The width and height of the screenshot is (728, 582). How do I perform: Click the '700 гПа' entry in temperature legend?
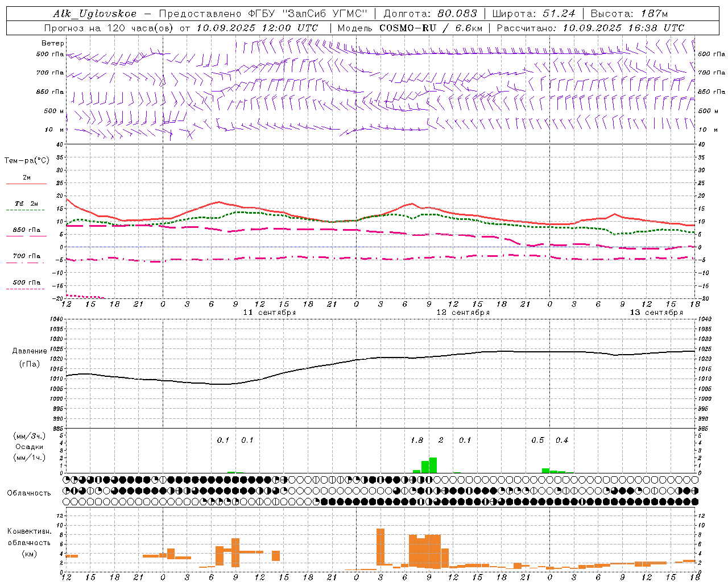click(x=27, y=256)
